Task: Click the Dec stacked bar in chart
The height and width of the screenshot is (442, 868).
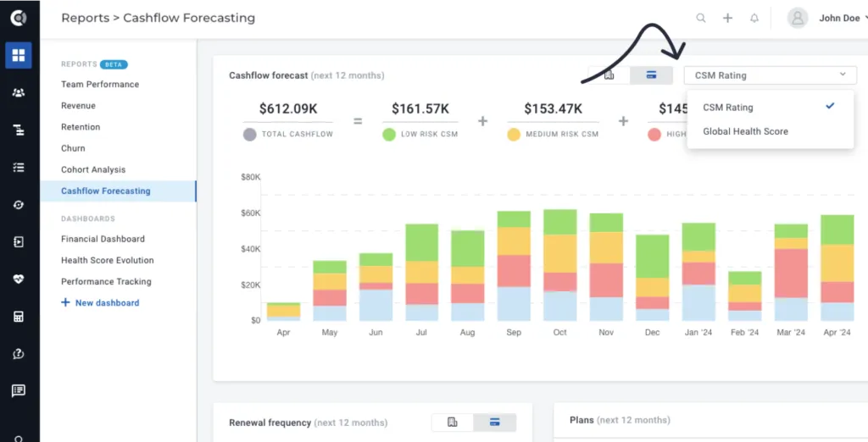Action: point(652,279)
